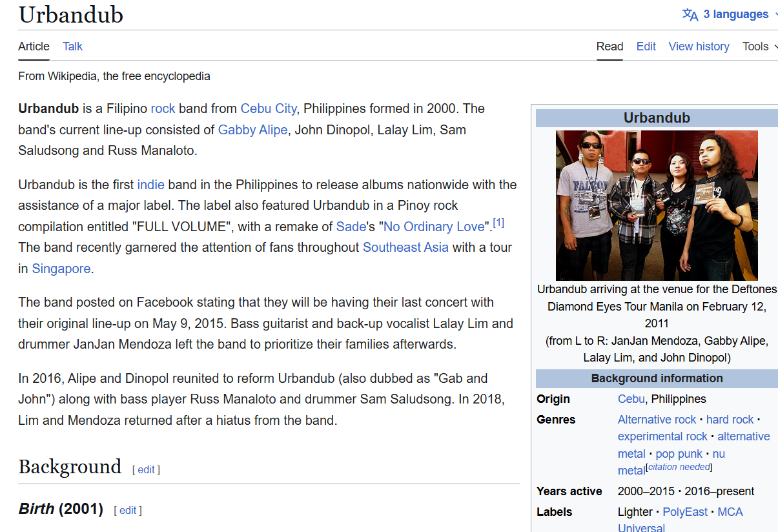Open the Talk tab
Viewport: 778px width, 532px height.
pos(72,46)
